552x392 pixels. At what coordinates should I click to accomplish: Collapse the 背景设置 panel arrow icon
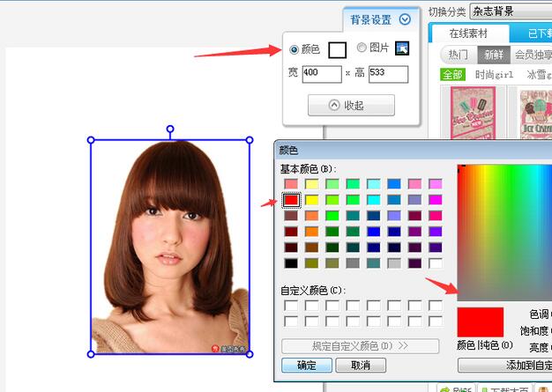(405, 19)
